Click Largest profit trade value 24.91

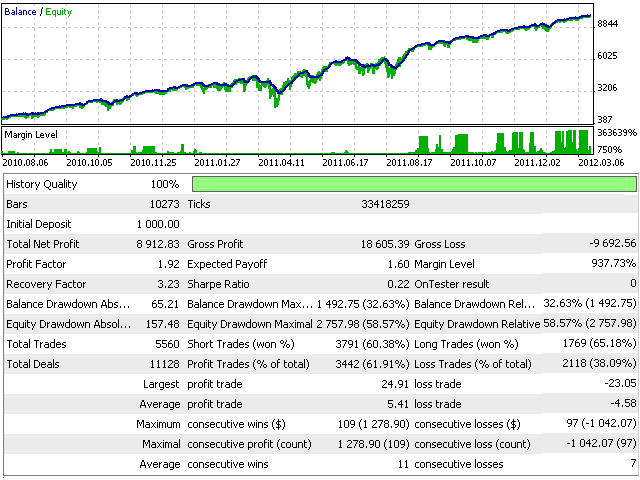396,384
